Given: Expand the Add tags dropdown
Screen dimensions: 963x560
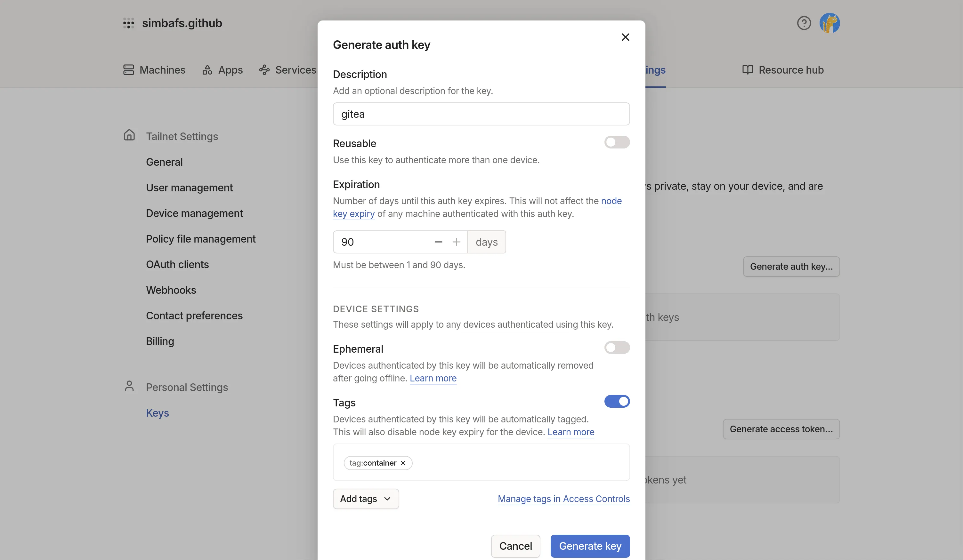Looking at the screenshot, I should [366, 499].
